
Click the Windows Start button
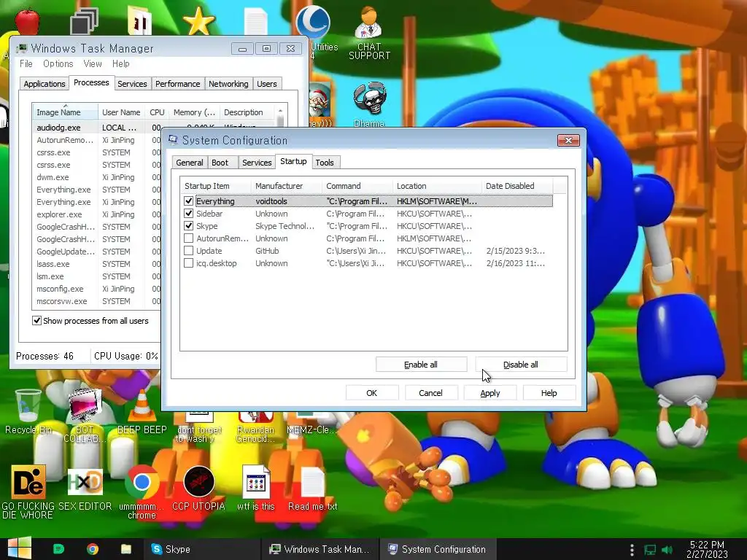click(19, 548)
